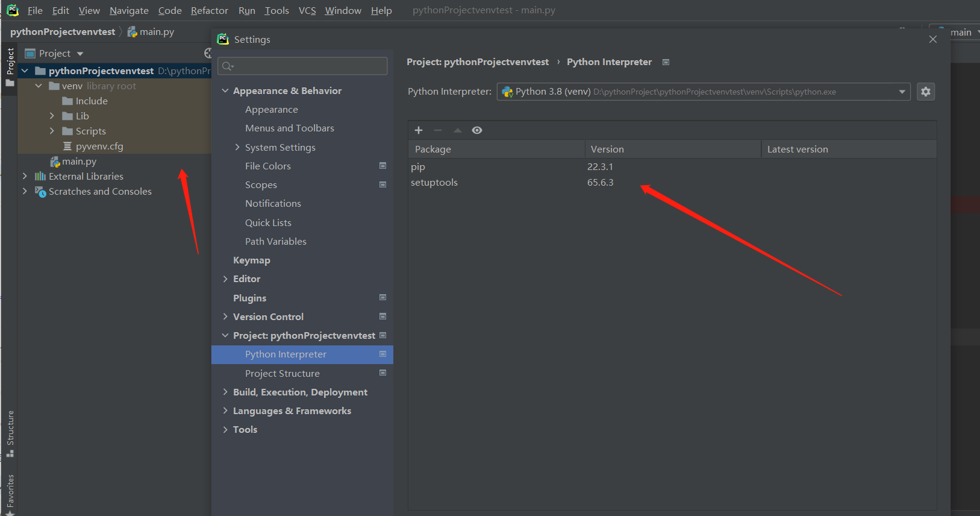Open Quick Lists settings page
980x516 pixels.
point(268,222)
